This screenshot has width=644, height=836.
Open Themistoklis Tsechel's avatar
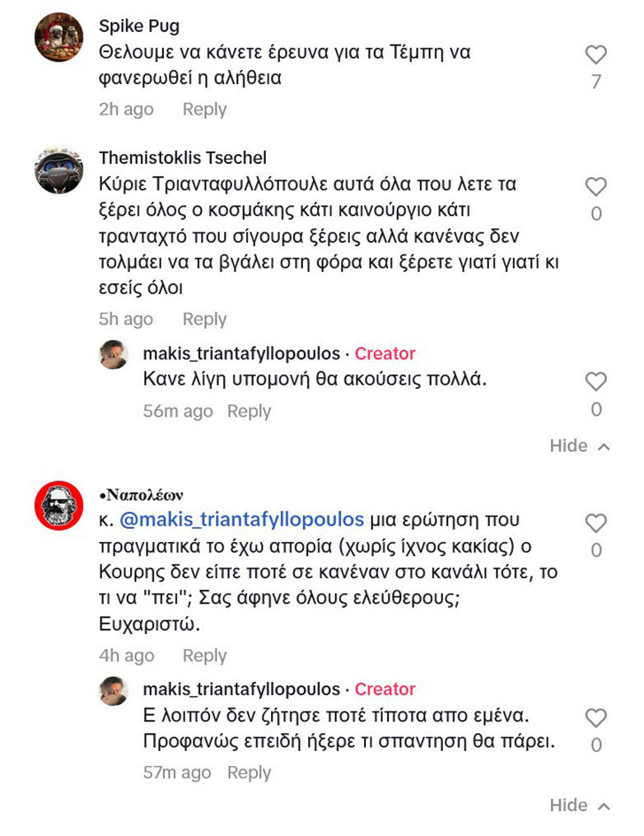pos(59,170)
